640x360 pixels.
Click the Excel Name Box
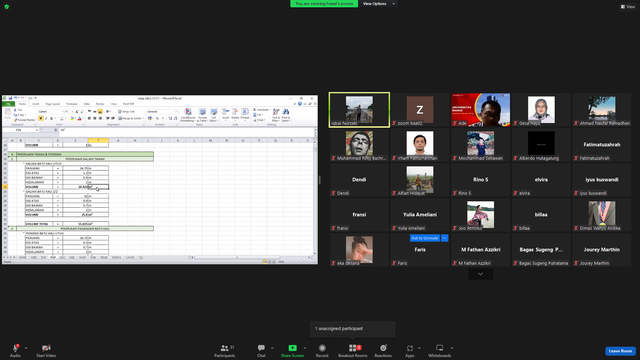pyautogui.click(x=20, y=130)
